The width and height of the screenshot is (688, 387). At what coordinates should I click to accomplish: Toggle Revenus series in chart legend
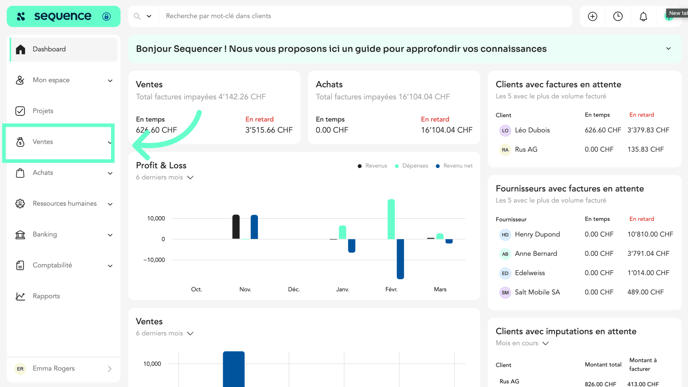click(x=373, y=166)
